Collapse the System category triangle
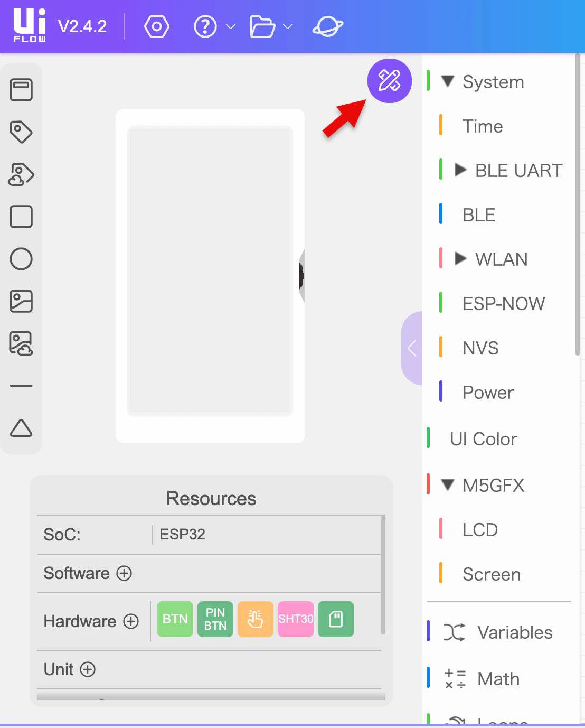Image resolution: width=585 pixels, height=728 pixels. [448, 81]
